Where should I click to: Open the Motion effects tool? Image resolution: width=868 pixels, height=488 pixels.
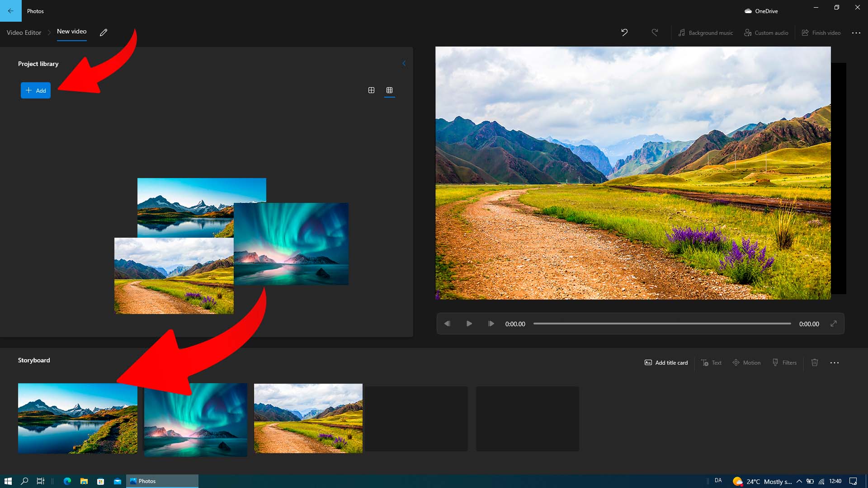coord(746,362)
